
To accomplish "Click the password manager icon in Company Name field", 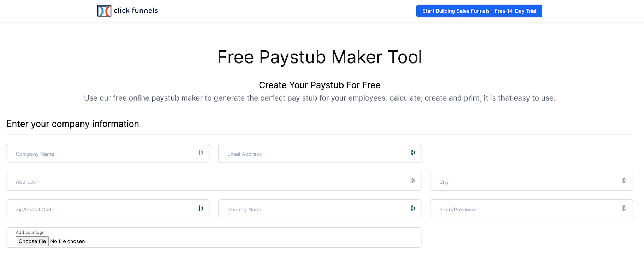I will [x=201, y=152].
